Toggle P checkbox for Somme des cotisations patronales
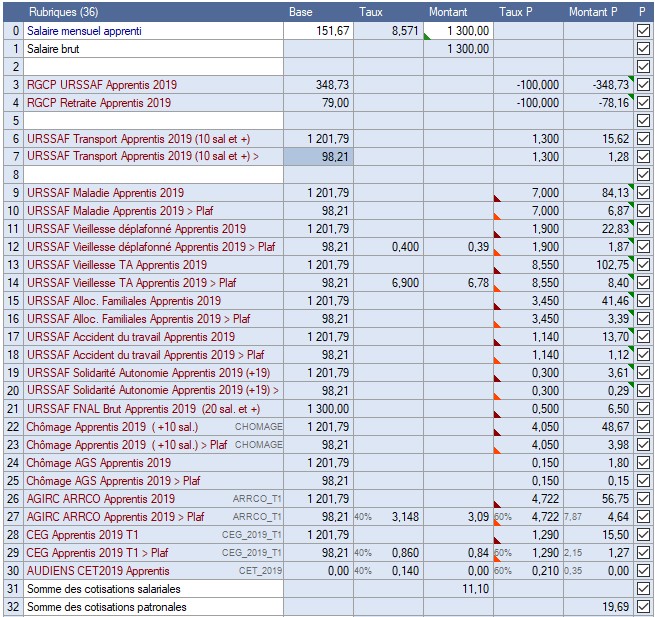The image size is (655, 617). tap(643, 607)
